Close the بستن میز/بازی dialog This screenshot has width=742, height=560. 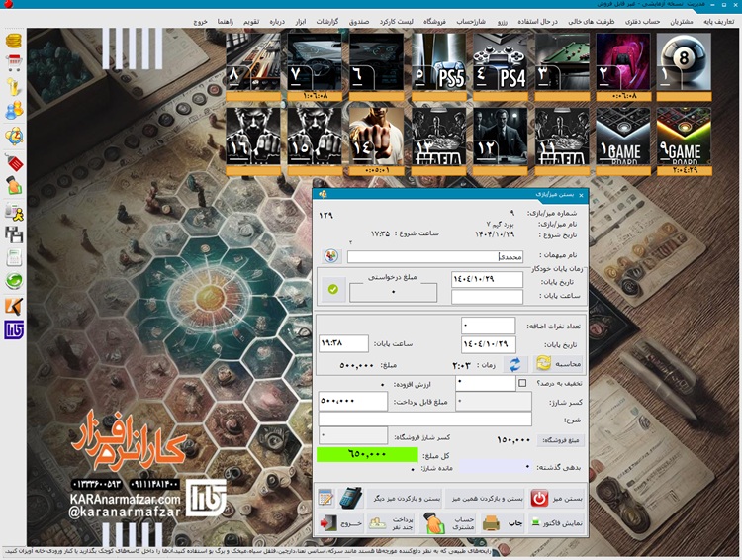click(x=581, y=195)
